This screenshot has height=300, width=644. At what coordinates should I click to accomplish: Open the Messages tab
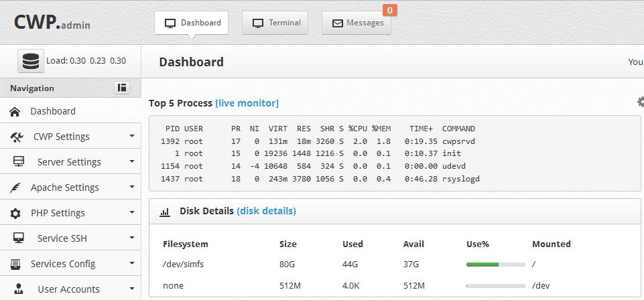357,23
